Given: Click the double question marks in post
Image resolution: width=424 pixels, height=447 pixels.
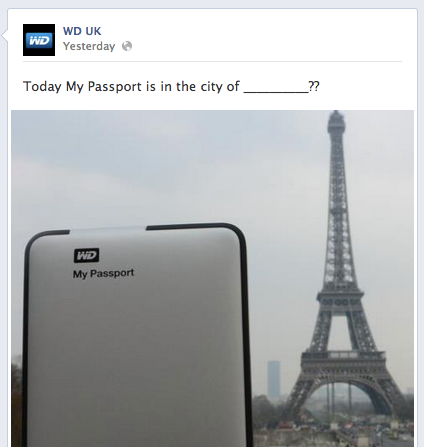Looking at the screenshot, I should [314, 86].
